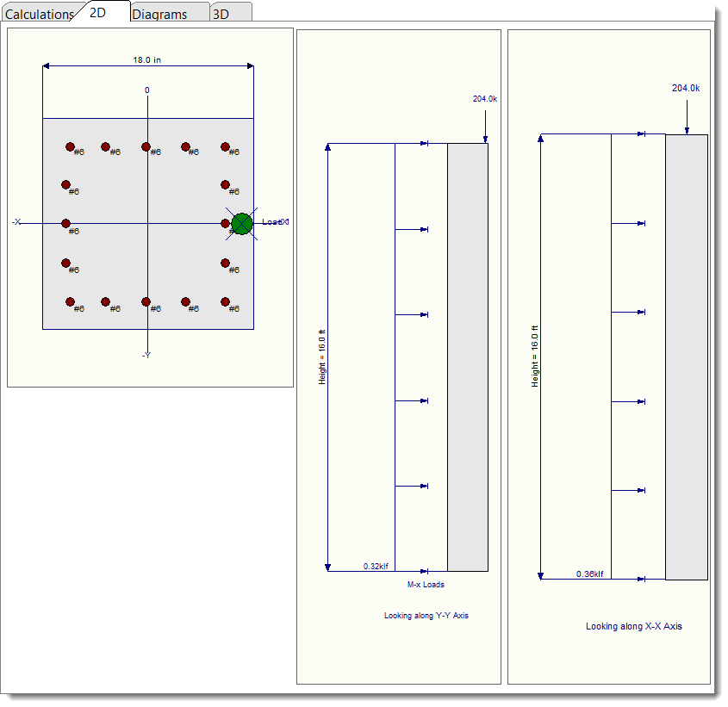
Task: Pick the left-side rebar dot on the X axis
Action: click(x=65, y=223)
